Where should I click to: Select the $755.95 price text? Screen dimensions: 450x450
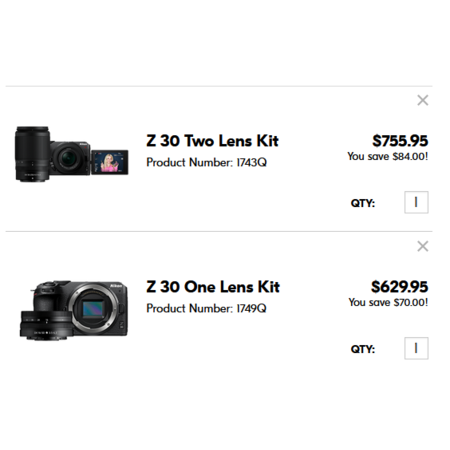400,141
